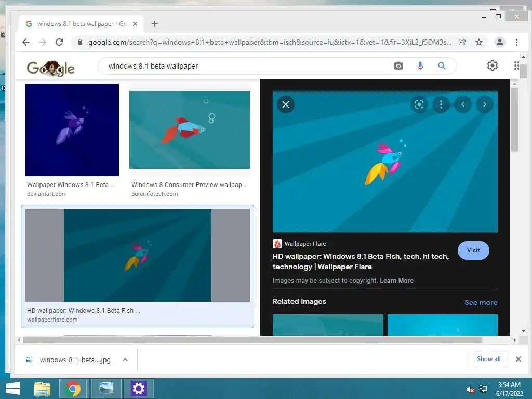Image resolution: width=532 pixels, height=399 pixels.
Task: Click the muted volume tray icon
Action: pos(470,389)
